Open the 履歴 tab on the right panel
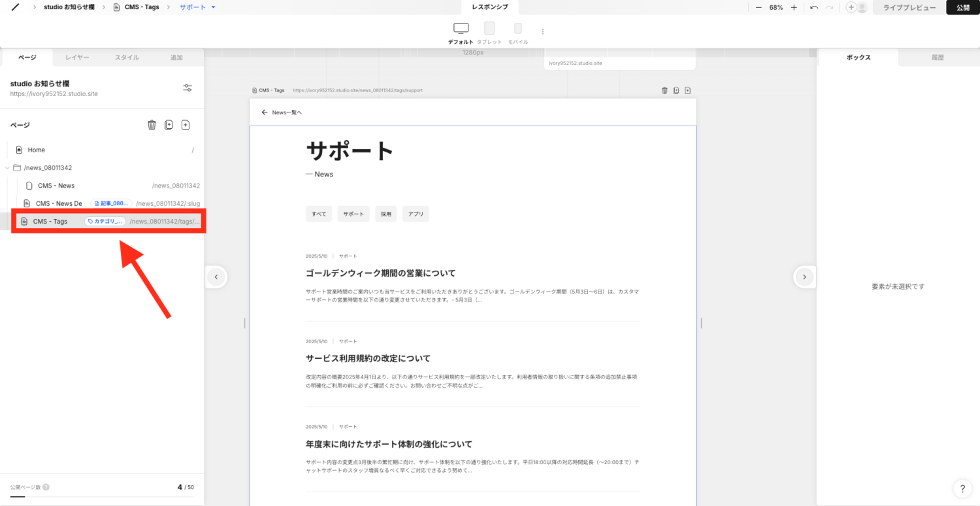The width and height of the screenshot is (980, 506). (x=938, y=57)
